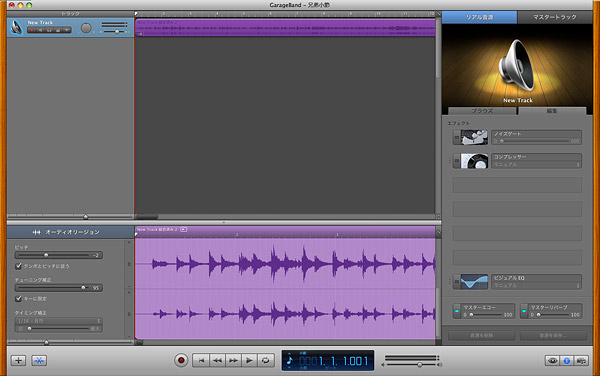Click the New Track speaker instrument icon
The image size is (600, 376).
(16, 28)
